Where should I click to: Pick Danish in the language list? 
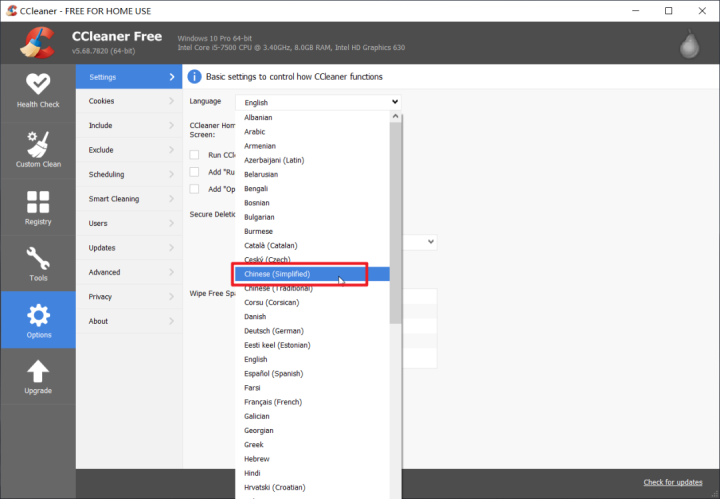click(x=312, y=317)
